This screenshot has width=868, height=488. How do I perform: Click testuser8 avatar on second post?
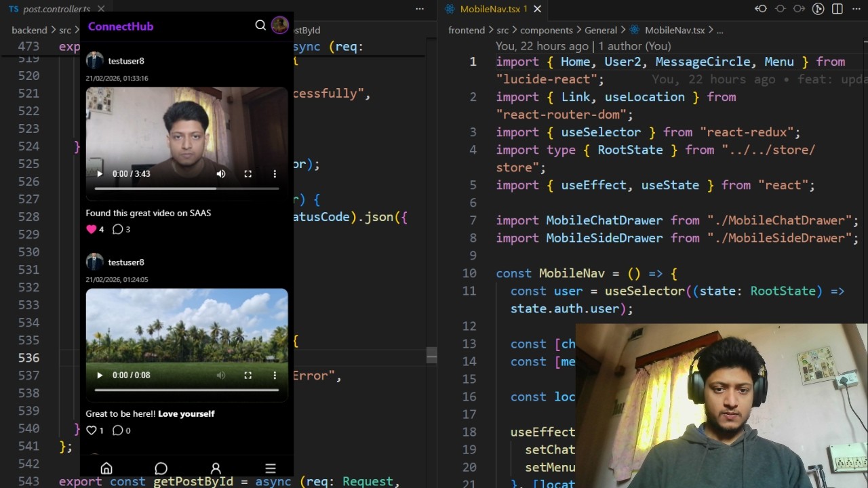click(x=94, y=262)
